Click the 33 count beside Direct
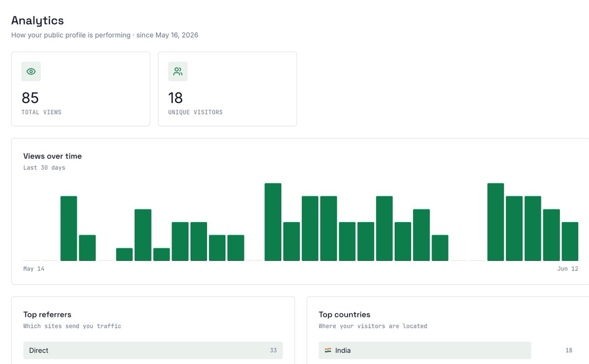 click(273, 350)
